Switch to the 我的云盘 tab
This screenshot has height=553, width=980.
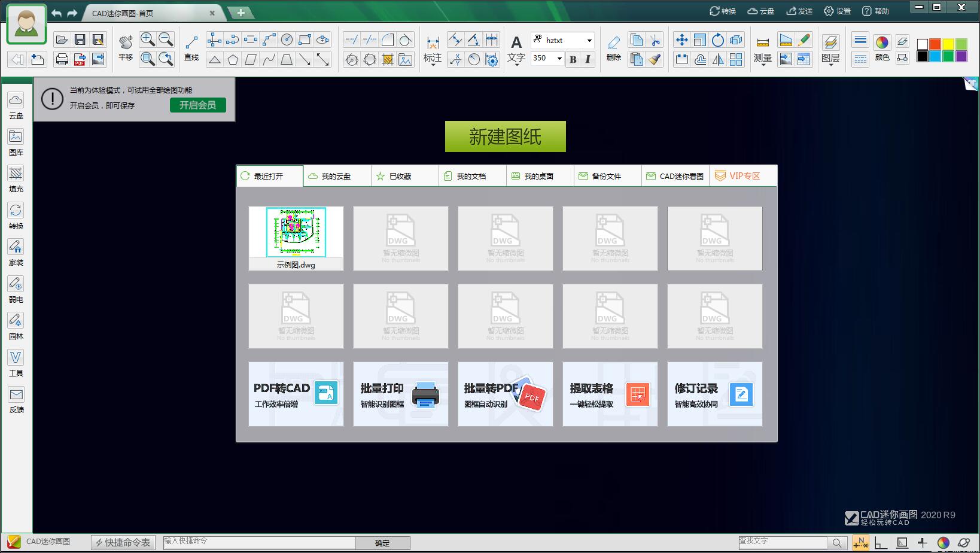click(x=337, y=176)
